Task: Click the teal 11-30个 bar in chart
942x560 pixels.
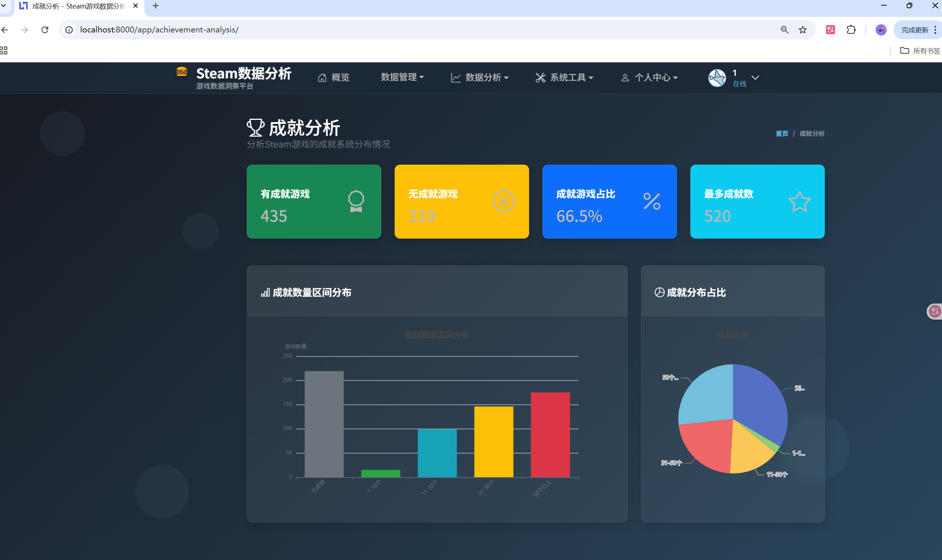Action: (x=437, y=453)
